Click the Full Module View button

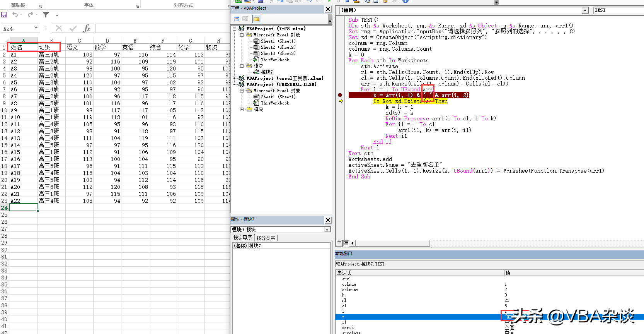tap(346, 243)
